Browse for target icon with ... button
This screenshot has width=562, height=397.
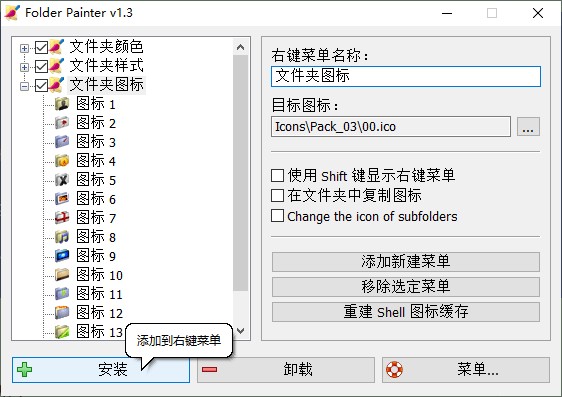(528, 126)
